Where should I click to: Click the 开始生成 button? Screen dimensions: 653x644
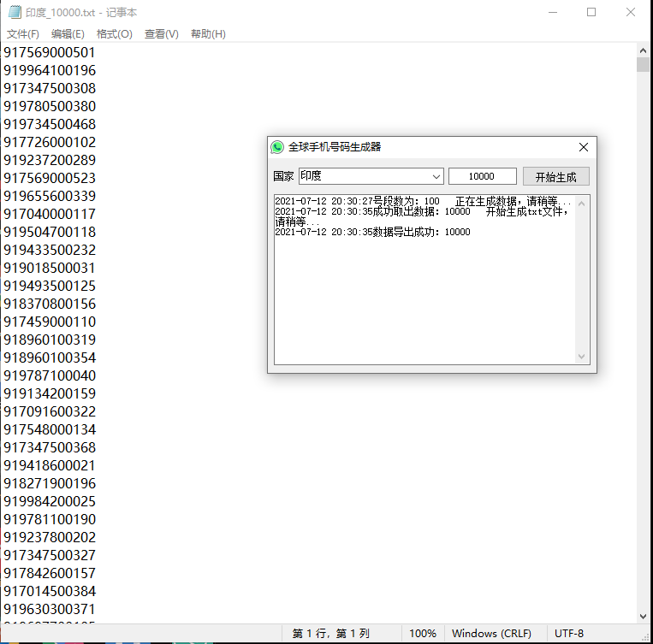556,176
